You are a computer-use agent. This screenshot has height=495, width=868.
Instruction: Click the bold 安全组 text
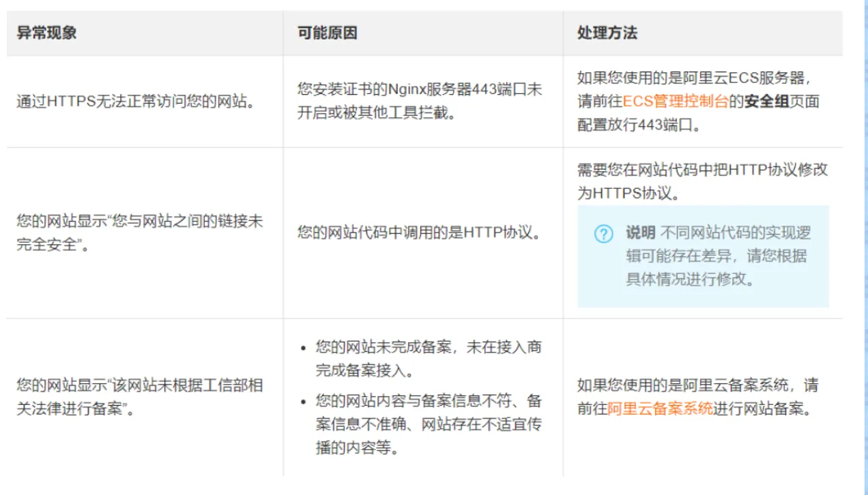(766, 102)
